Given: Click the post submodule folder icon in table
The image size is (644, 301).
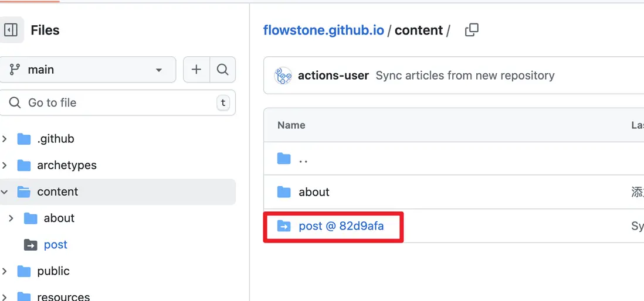Looking at the screenshot, I should [284, 225].
